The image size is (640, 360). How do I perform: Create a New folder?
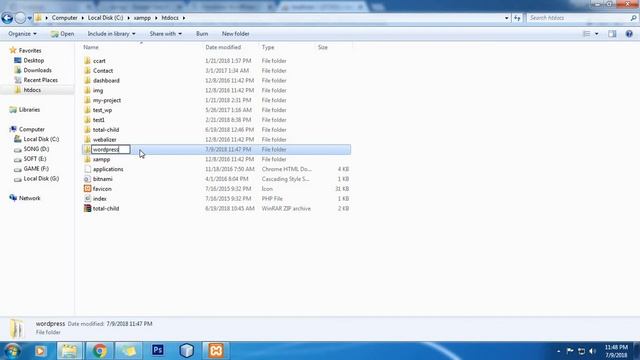point(236,34)
